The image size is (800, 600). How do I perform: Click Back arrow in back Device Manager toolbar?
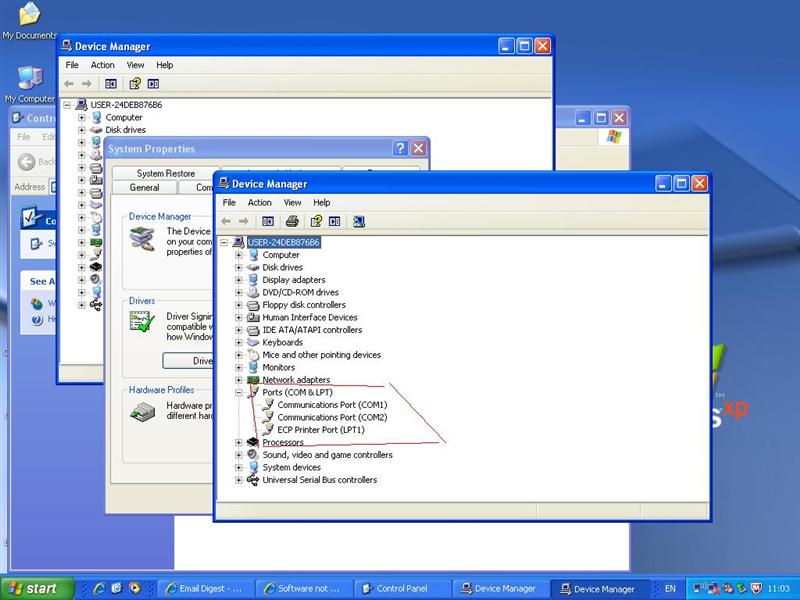69,84
